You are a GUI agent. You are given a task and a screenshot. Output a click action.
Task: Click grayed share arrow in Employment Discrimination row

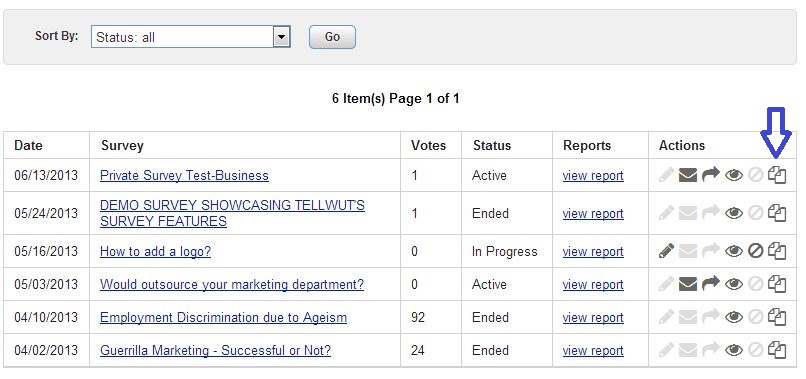coord(710,317)
